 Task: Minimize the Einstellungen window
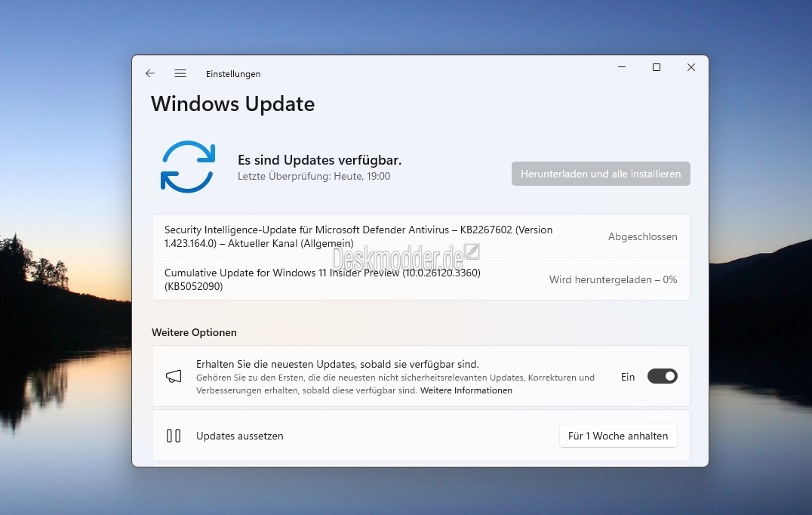coord(622,67)
